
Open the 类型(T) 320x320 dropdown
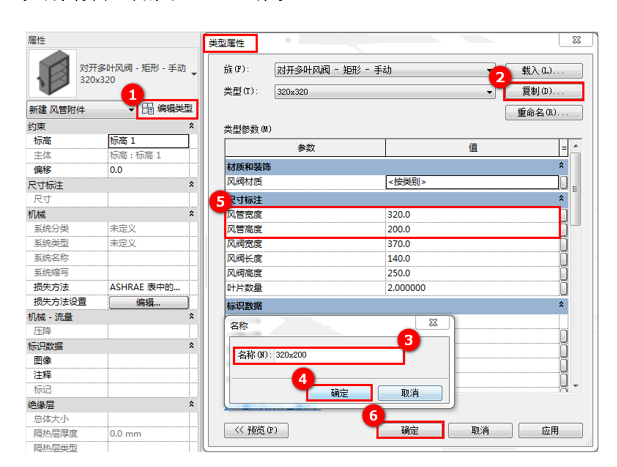[x=489, y=92]
